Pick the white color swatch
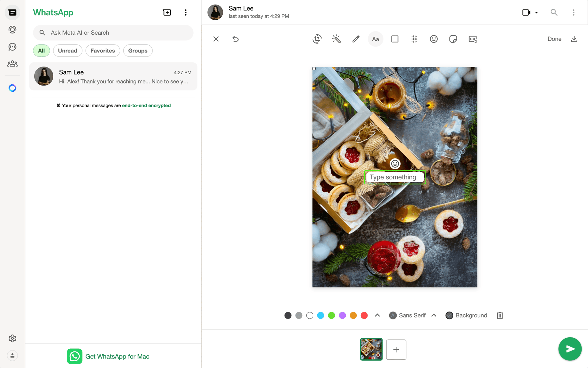The width and height of the screenshot is (588, 368). tap(310, 315)
